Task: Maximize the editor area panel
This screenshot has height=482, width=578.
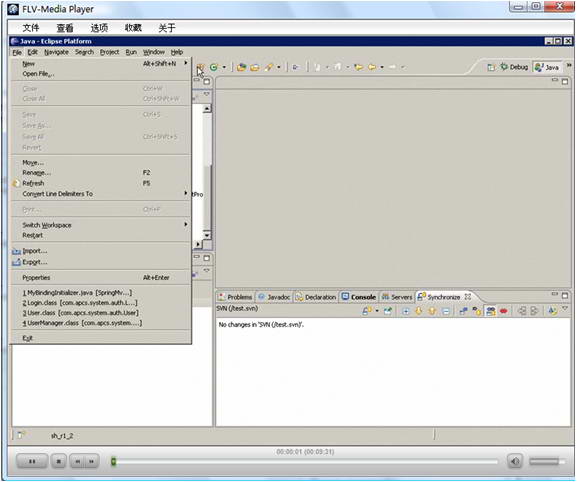Action: click(565, 81)
